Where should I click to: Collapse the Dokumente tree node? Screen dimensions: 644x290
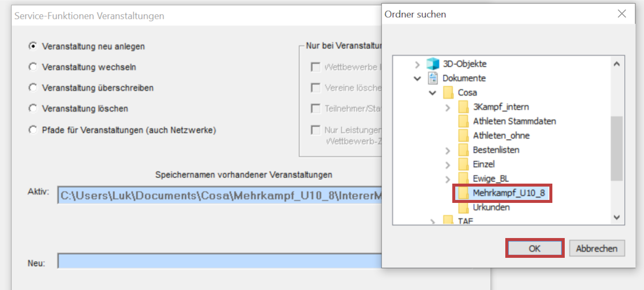[417, 78]
